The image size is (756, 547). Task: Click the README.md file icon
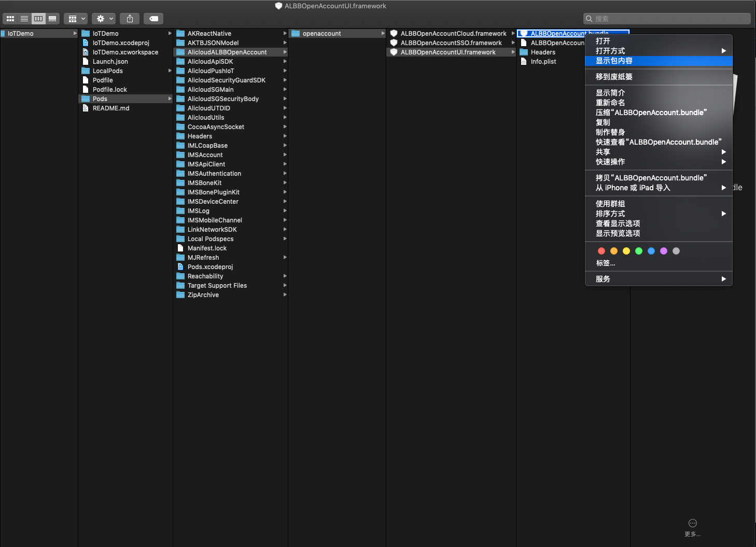[x=86, y=108]
